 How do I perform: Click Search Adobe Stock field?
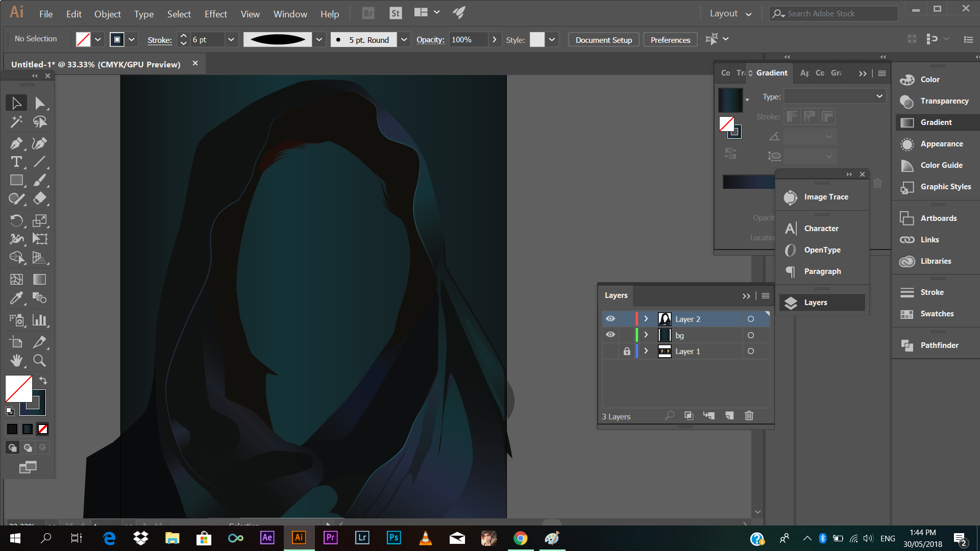click(x=834, y=14)
